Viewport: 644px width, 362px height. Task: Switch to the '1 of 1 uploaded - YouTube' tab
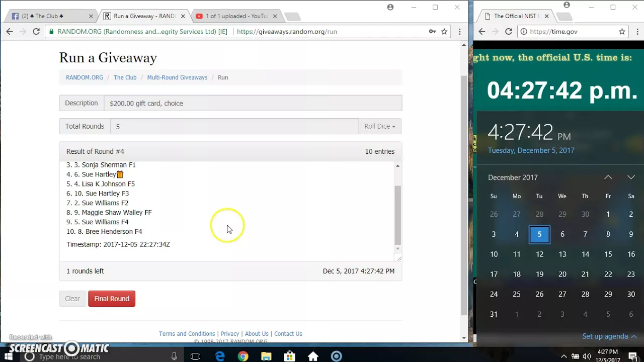tap(236, 16)
